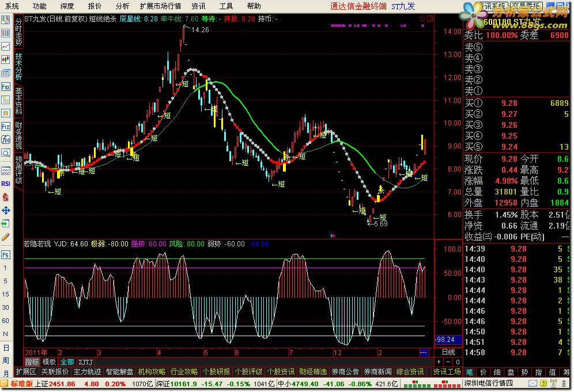Open the 工具 menu
Screen dimensions: 574x392
pyautogui.click(x=226, y=6)
